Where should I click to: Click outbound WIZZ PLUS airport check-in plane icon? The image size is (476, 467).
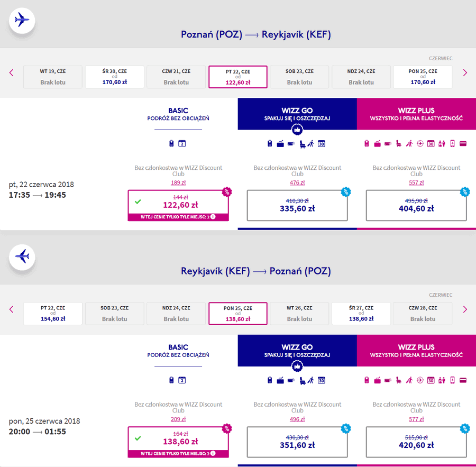tap(420, 144)
